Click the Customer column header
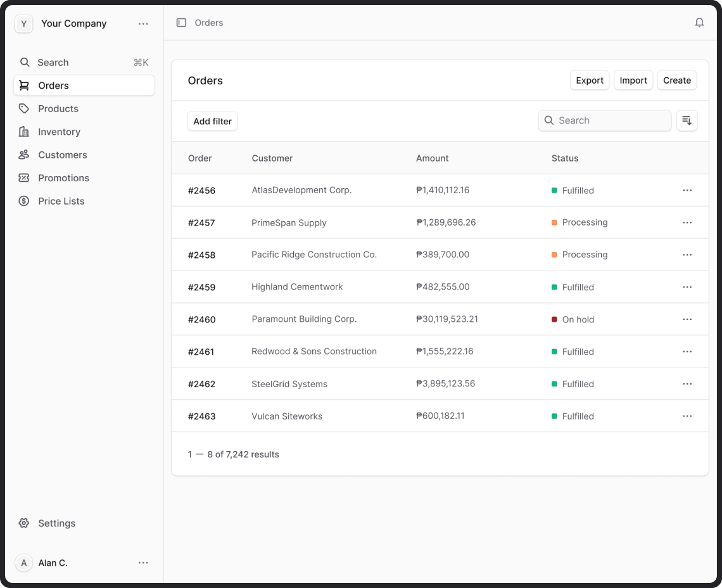Viewport: 722px width, 588px height. coord(272,158)
